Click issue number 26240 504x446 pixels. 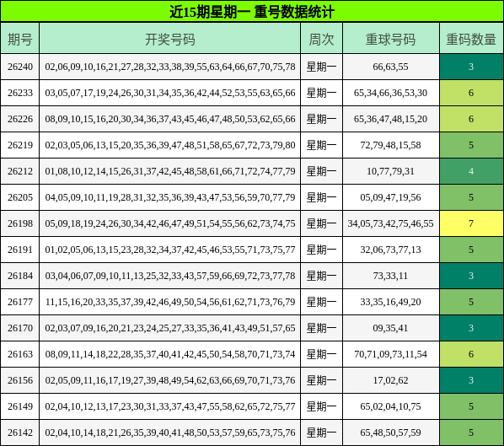coord(20,67)
